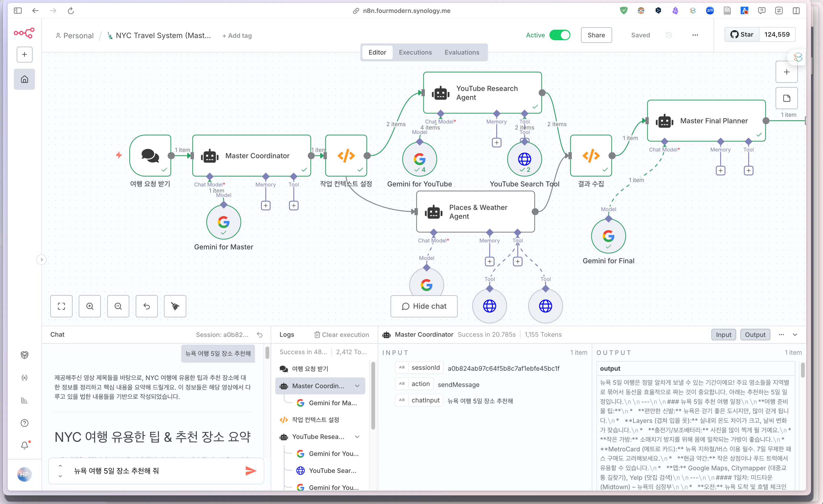
Task: Select 작업 컨텍스트 설정 in the logs list
Action: coord(320,420)
